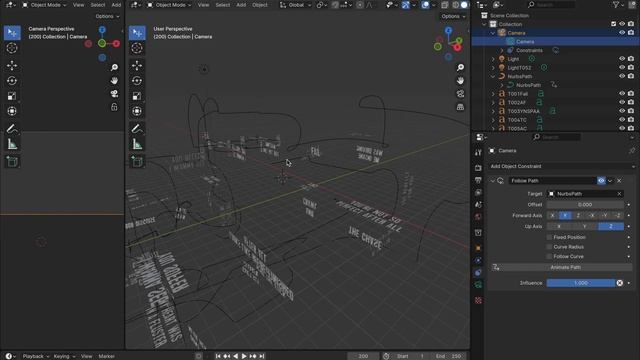This screenshot has height=360, width=640.
Task: Open Follow Path constraint extras dropdown
Action: (610, 181)
